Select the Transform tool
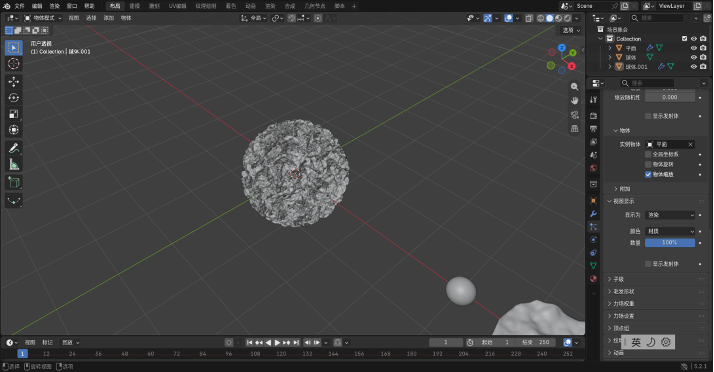The width and height of the screenshot is (714, 372). point(14,130)
